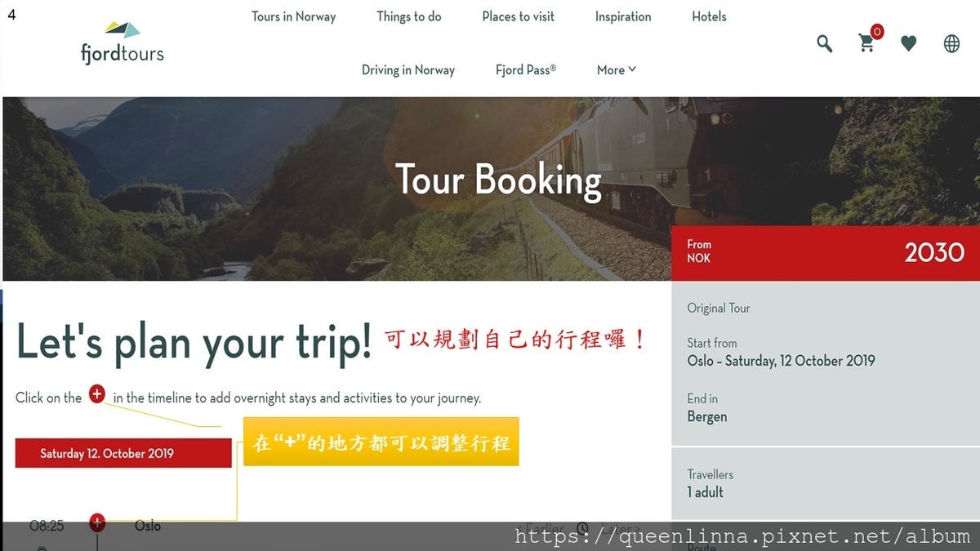The image size is (980, 551).
Task: Expand the More menu chevron
Action: 631,69
